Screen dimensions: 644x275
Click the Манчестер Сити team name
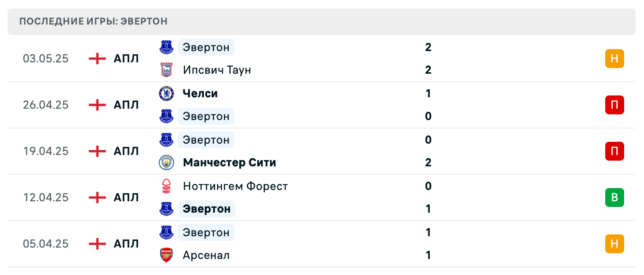pos(229,163)
